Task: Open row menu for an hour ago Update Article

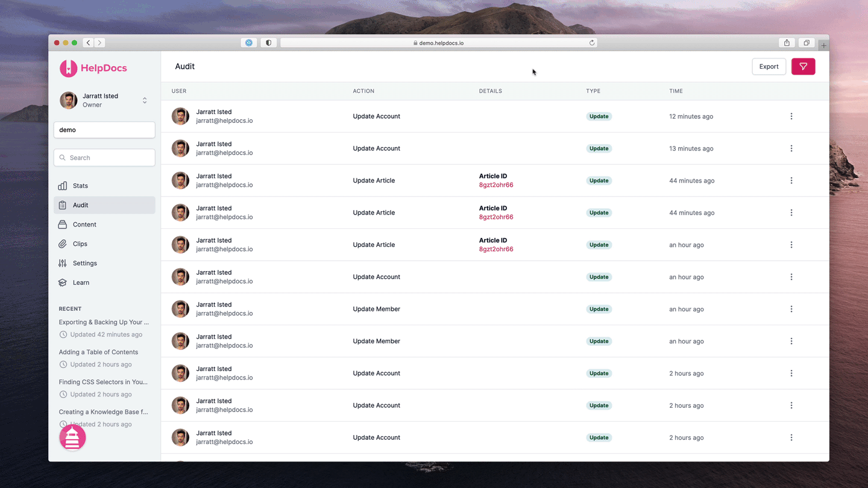Action: pos(791,245)
